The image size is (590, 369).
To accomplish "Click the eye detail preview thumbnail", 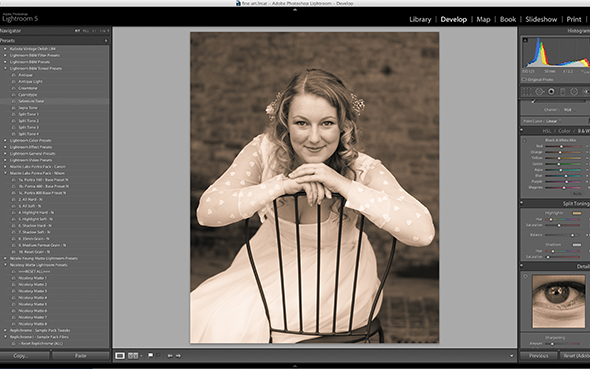I will click(x=559, y=301).
